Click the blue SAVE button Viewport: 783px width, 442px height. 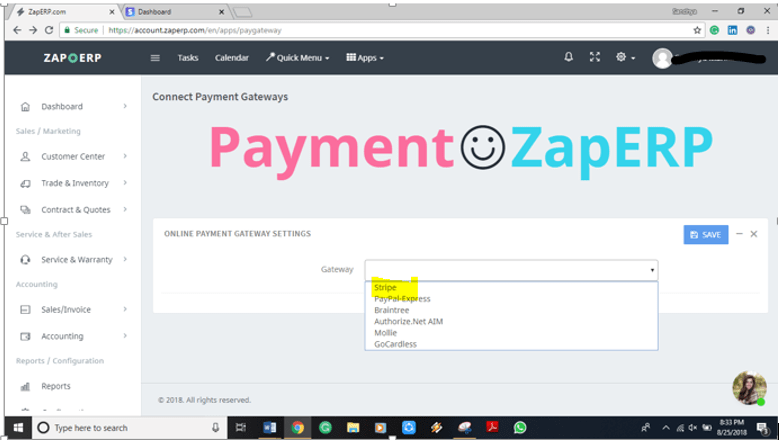[706, 235]
